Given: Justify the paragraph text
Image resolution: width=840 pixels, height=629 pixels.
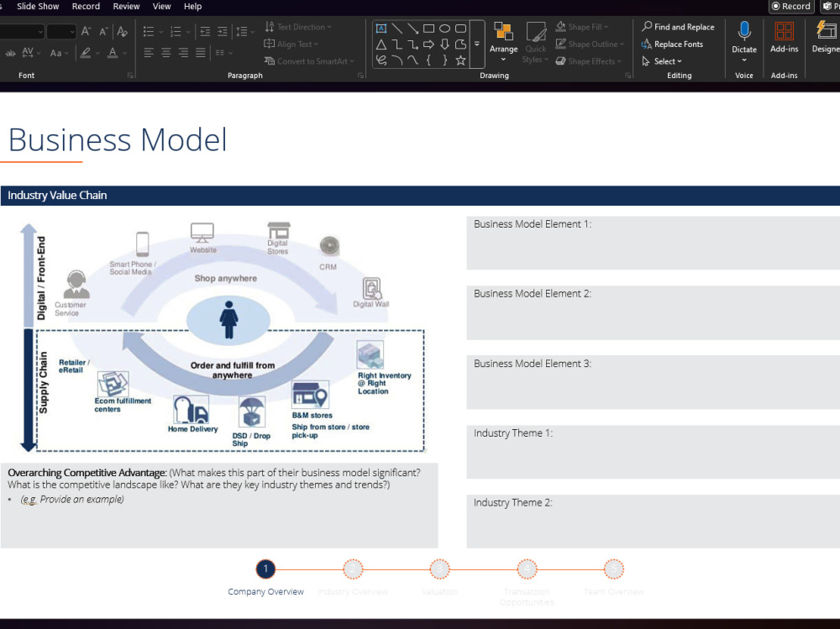Looking at the screenshot, I should pos(201,53).
